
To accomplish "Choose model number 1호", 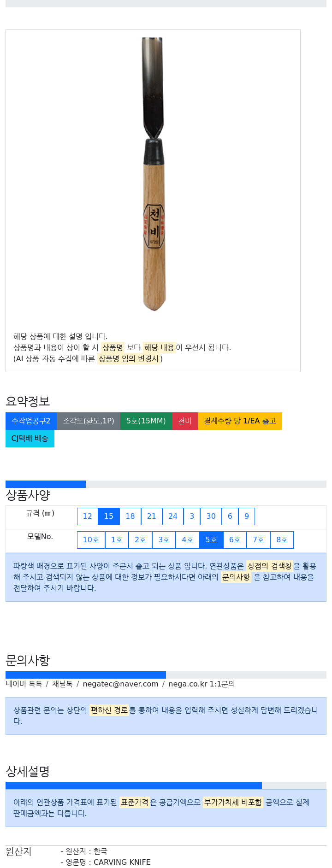I will coord(117,540).
